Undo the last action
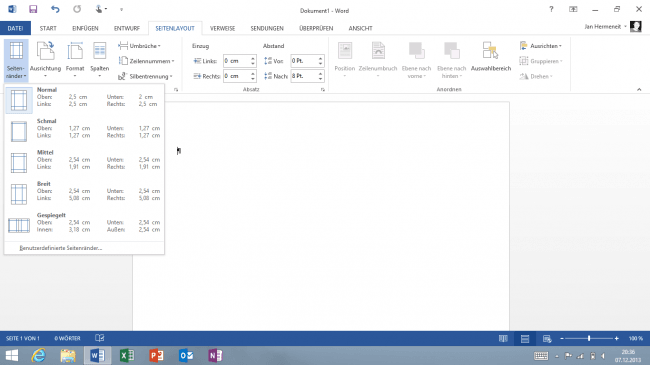This screenshot has width=650, height=365. (x=55, y=9)
